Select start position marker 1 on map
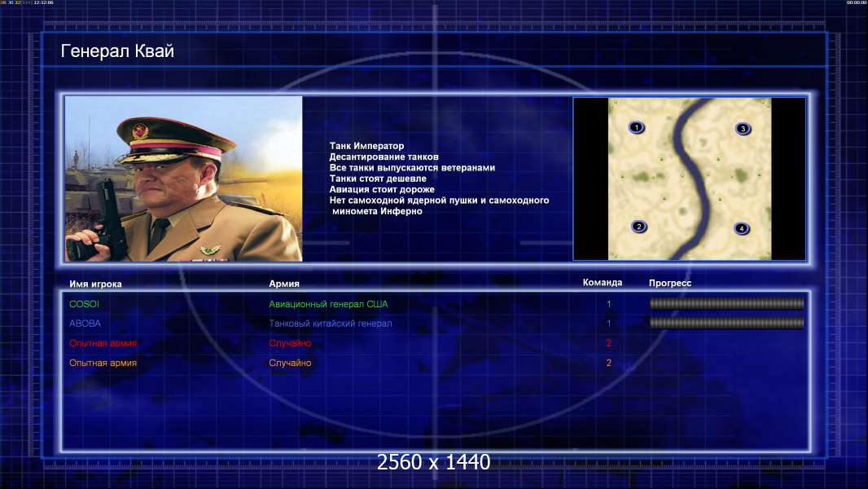 (637, 128)
